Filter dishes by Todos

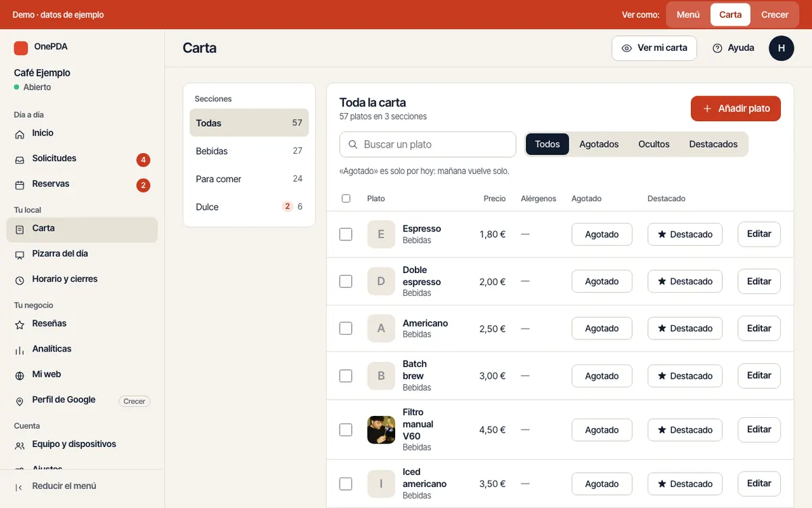(547, 144)
